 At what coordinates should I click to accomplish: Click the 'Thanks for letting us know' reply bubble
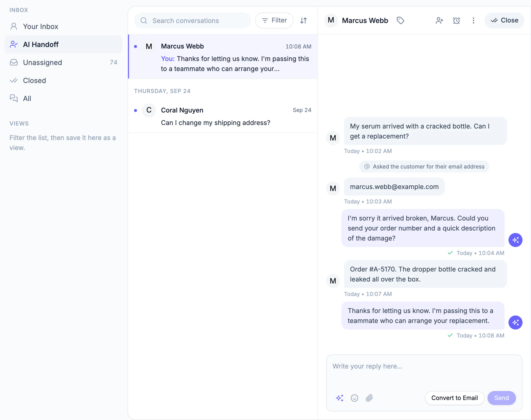(x=423, y=316)
